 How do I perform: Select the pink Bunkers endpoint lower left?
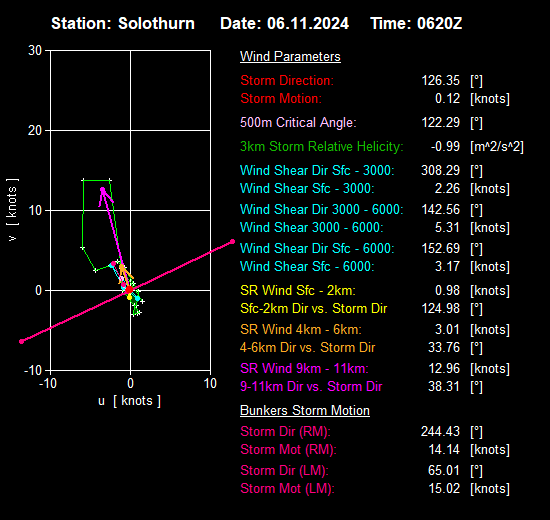tap(21, 341)
